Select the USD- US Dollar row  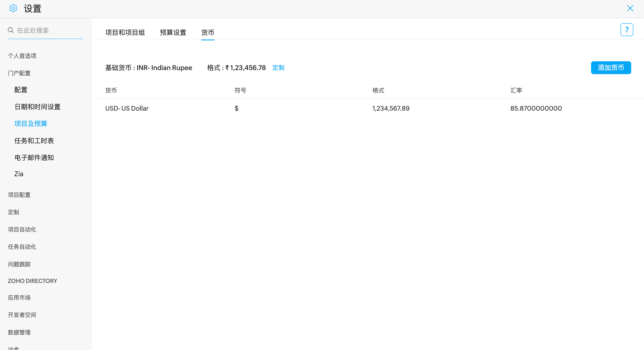pos(127,108)
